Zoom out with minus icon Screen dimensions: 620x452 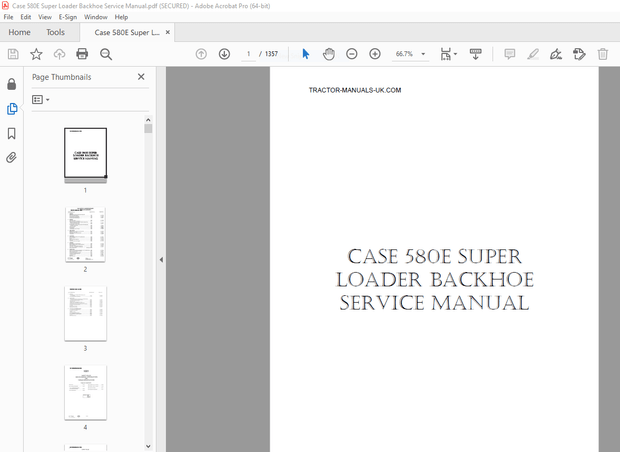(352, 54)
